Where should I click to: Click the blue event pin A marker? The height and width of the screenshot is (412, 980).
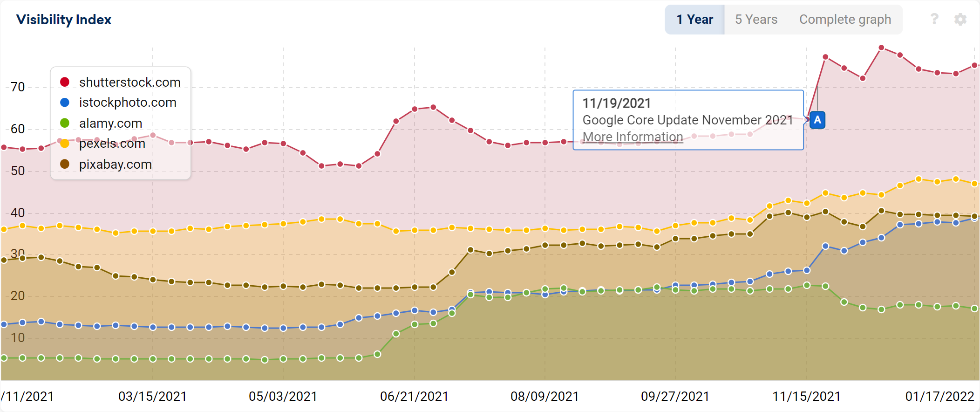(817, 120)
